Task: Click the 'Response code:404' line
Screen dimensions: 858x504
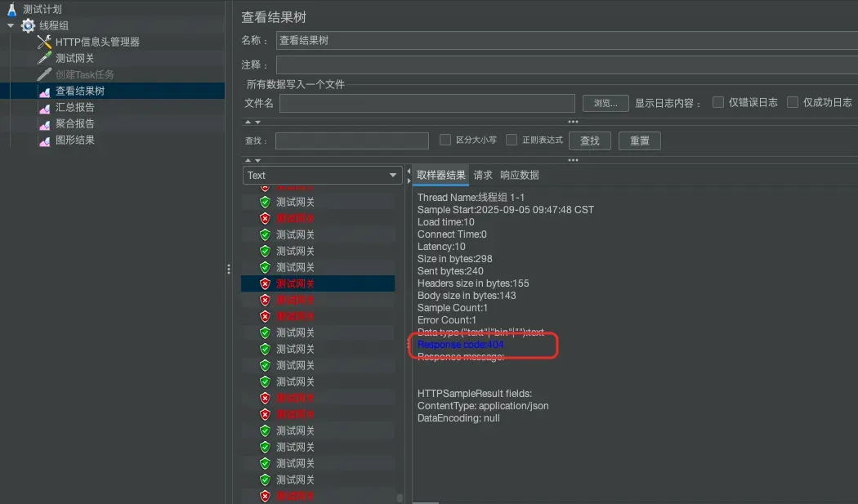Action: 461,345
